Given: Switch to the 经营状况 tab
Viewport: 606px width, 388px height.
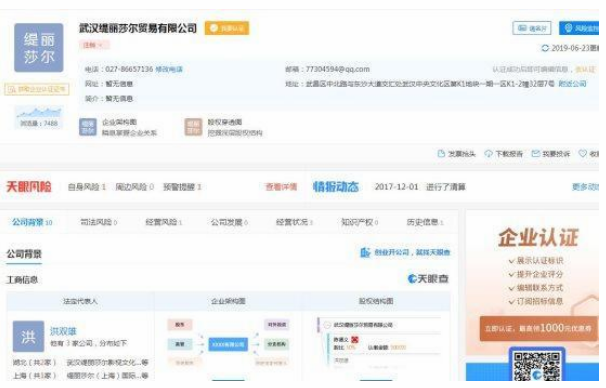Looking at the screenshot, I should point(294,222).
